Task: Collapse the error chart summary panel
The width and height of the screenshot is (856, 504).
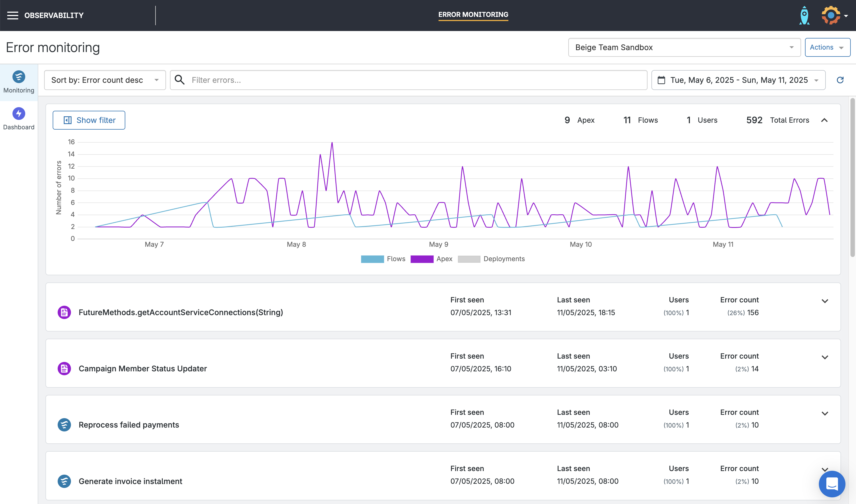Action: [x=824, y=120]
